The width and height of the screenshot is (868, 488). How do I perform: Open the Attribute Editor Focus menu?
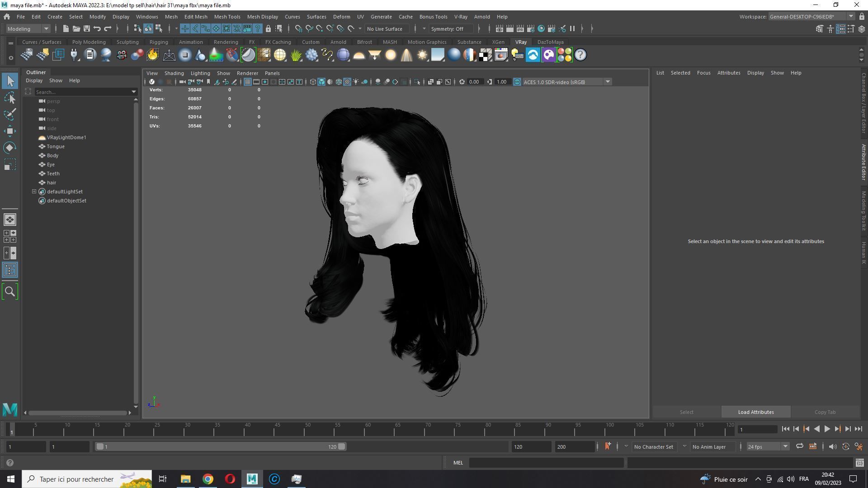703,73
